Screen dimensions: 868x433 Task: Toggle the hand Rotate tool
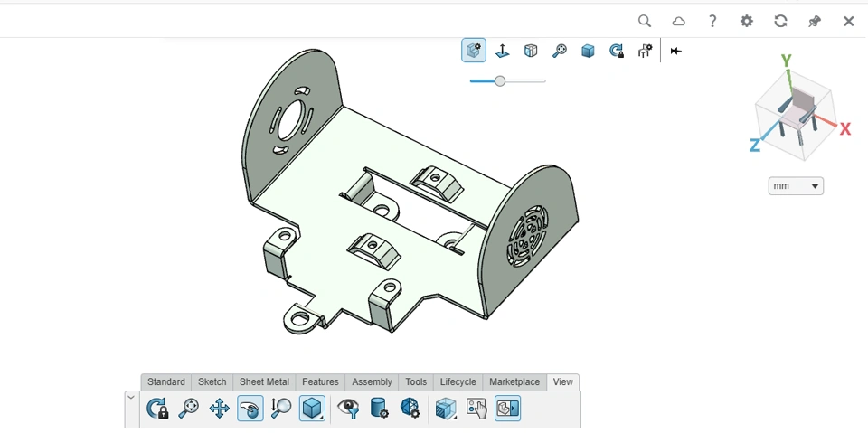(x=250, y=409)
